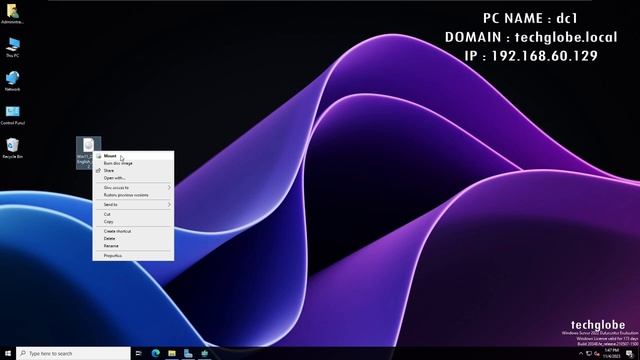Select Open with... in context menu
Image resolution: width=640 pixels, height=360 pixels.
pos(133,178)
